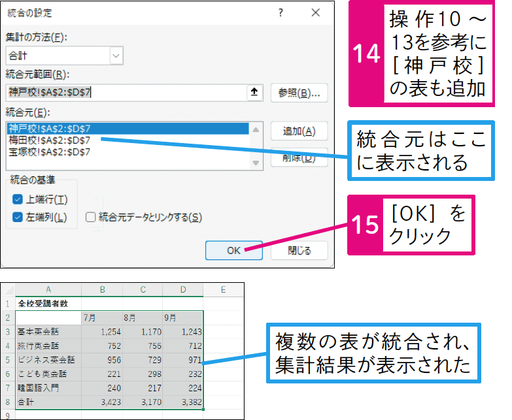The width and height of the screenshot is (512, 420).
Task: Click total cell 3,423
Action: coord(102,402)
